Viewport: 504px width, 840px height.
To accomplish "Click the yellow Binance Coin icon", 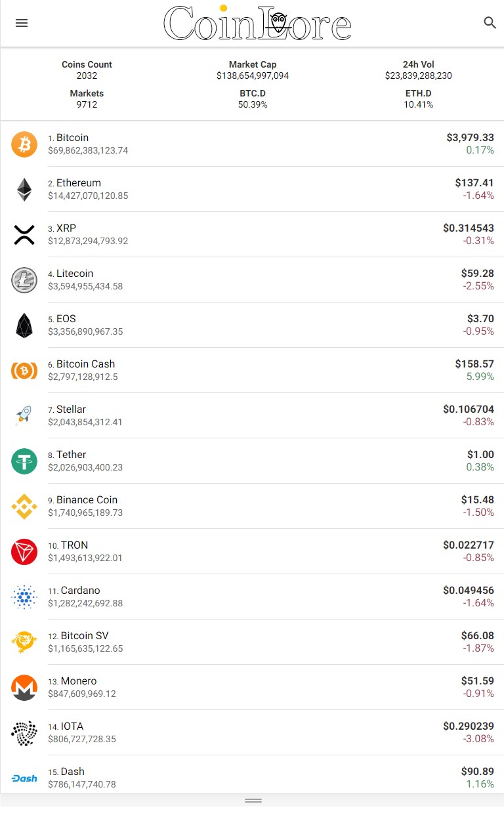I will [x=24, y=507].
